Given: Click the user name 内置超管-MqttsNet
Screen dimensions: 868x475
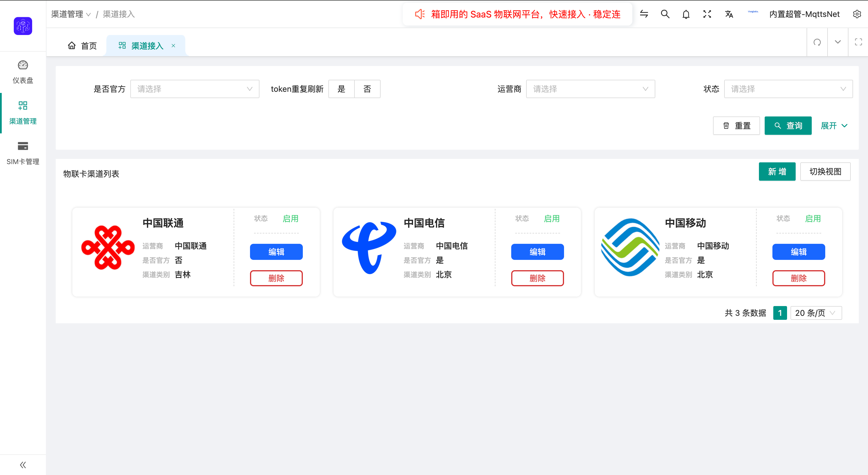Looking at the screenshot, I should coord(804,14).
